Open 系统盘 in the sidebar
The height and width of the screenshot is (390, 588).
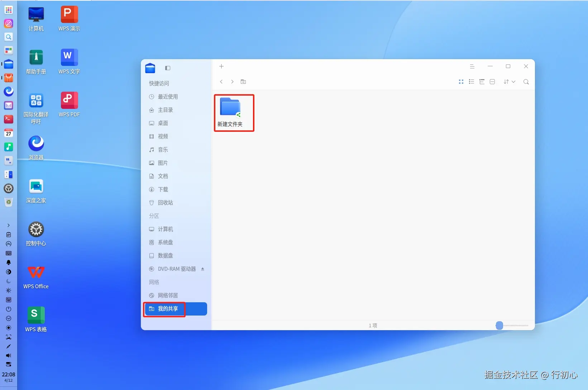point(176,242)
